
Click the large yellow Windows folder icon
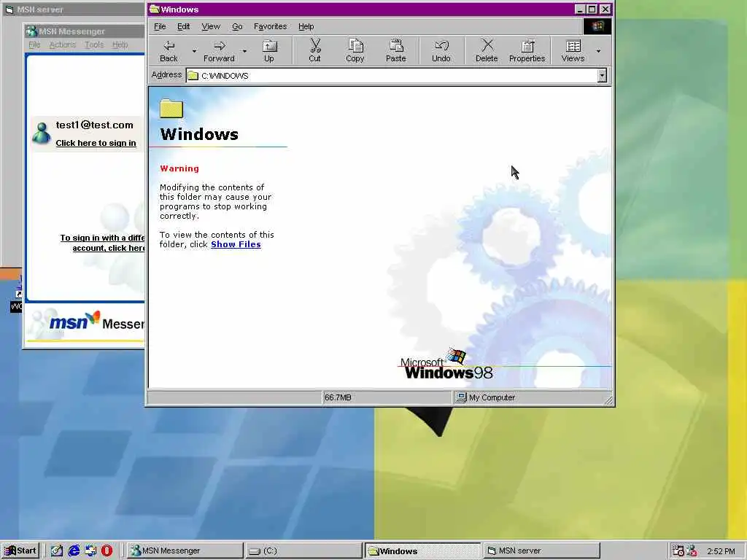click(171, 109)
